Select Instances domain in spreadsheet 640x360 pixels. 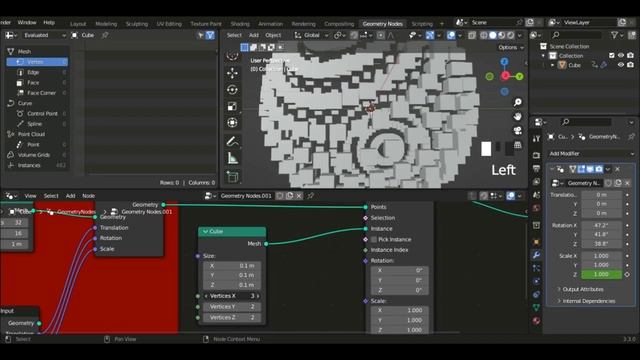click(37, 165)
